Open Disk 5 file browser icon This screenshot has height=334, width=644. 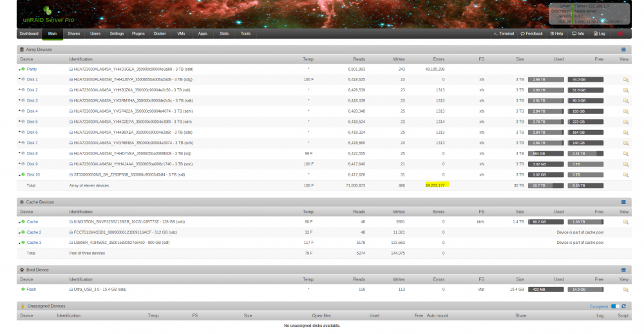click(625, 122)
